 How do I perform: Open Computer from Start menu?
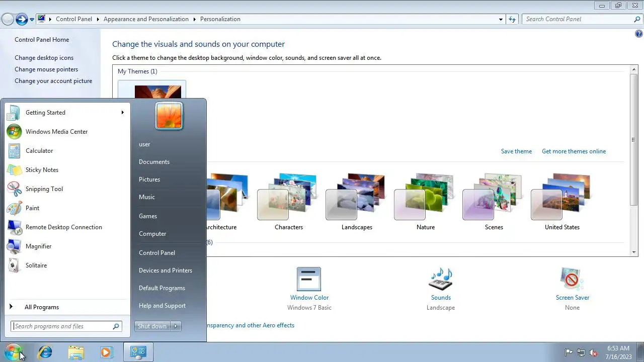(x=152, y=234)
